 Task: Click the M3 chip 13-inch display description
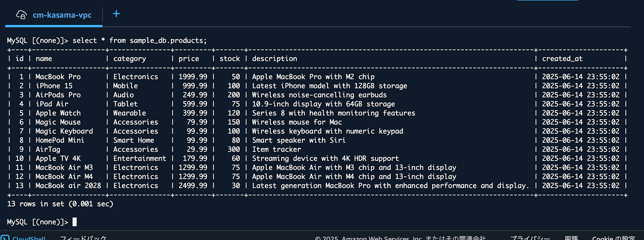(354, 168)
